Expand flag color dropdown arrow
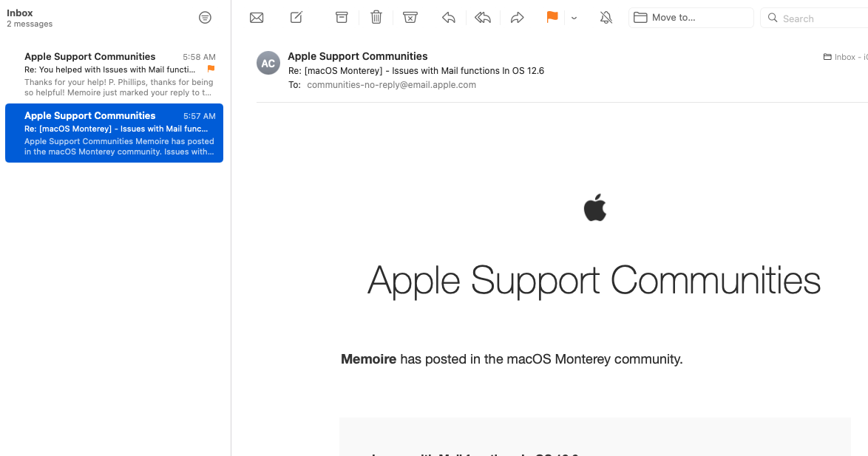 point(574,18)
